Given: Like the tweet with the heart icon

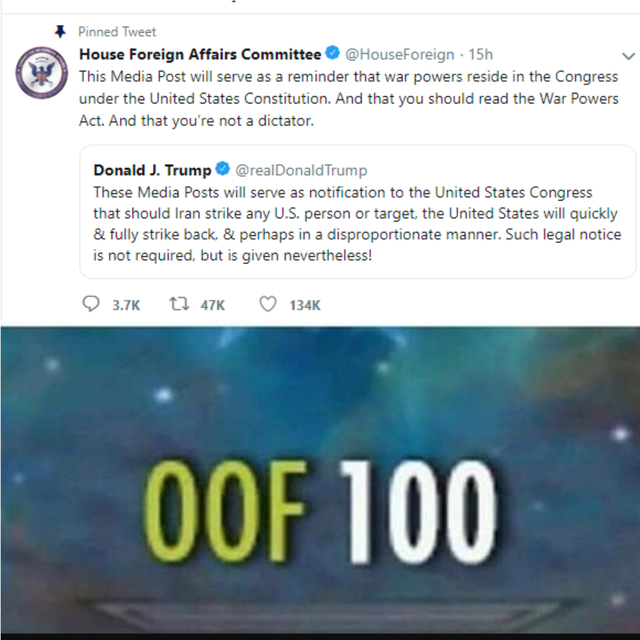Looking at the screenshot, I should [x=267, y=304].
